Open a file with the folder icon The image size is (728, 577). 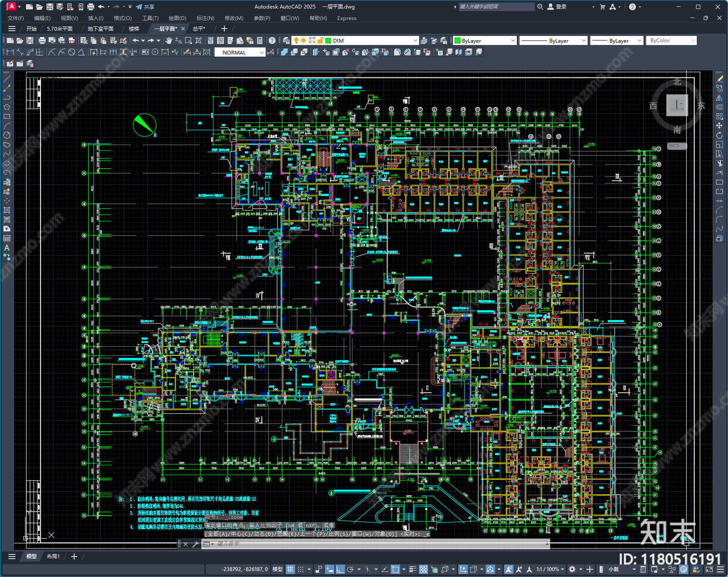[x=20, y=40]
